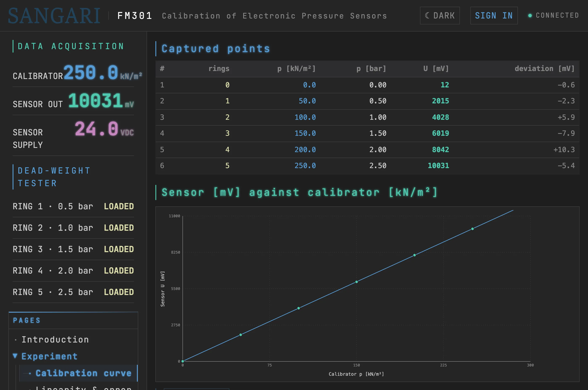Screen dimensions: 588x390
Task: Toggle RING 2 · 1.0 bar LOADED
Action: pos(73,228)
